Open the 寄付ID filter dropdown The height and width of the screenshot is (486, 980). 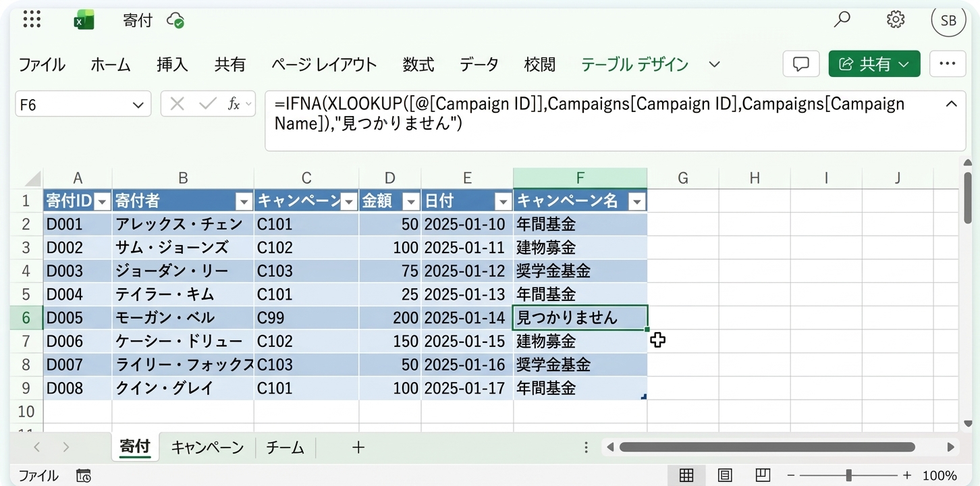coord(102,201)
